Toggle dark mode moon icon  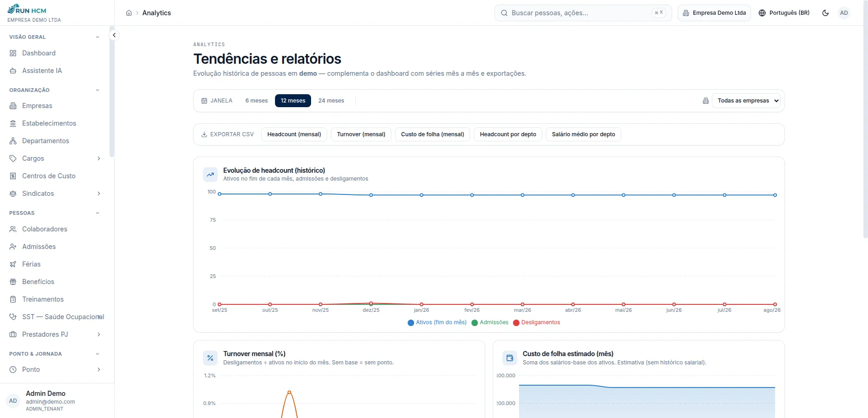click(x=825, y=13)
